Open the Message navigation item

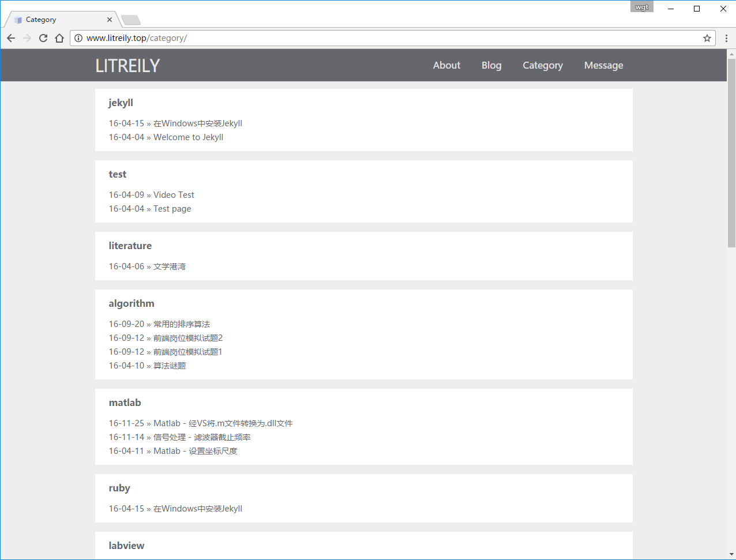point(603,65)
